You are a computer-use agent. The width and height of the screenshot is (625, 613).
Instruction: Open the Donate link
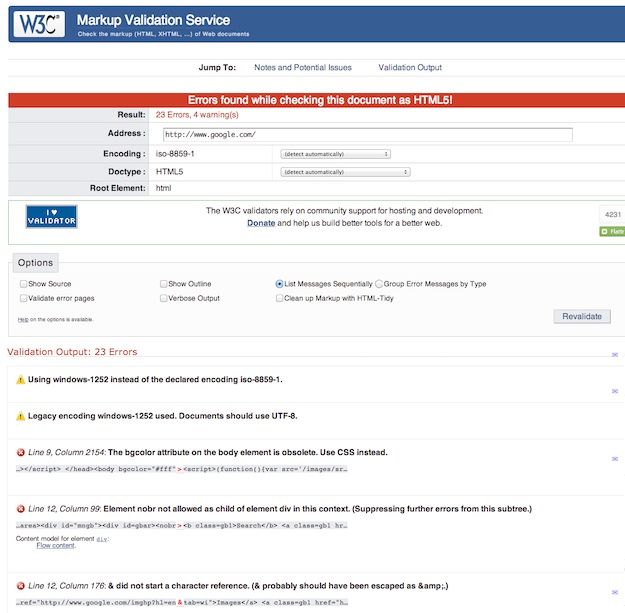pos(261,223)
